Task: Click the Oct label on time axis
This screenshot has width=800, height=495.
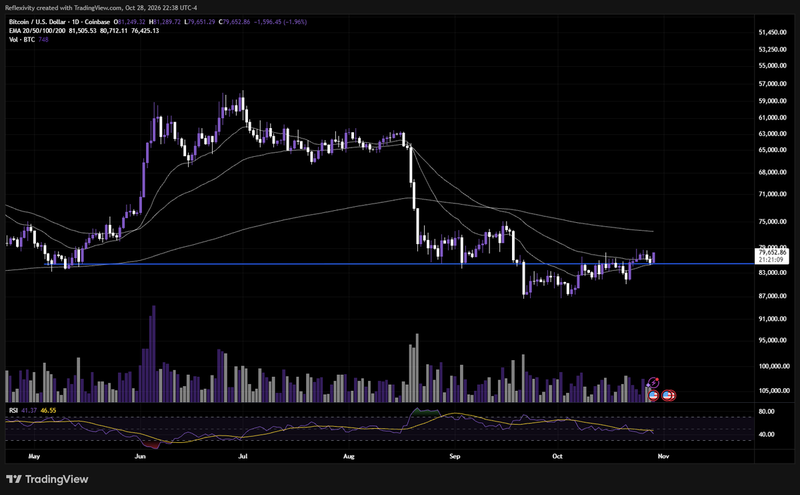Action: tap(557, 456)
